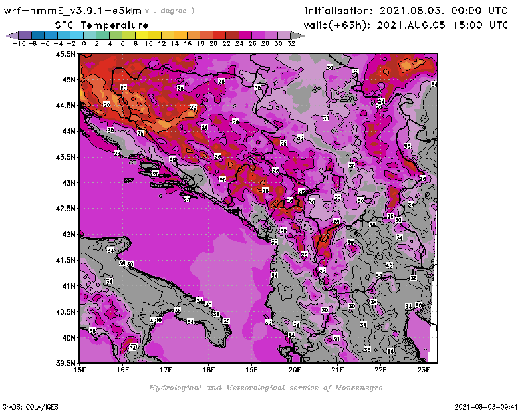Image resolution: width=532 pixels, height=411 pixels.
Task: Click the '-10' legend value
Action: (x=19, y=44)
